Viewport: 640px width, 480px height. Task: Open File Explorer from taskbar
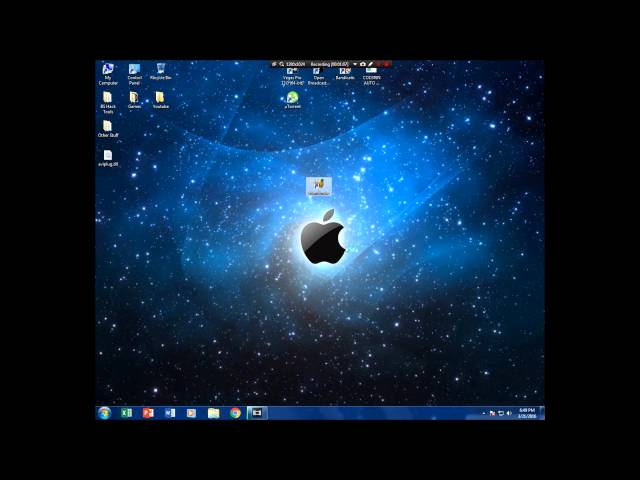pos(213,413)
